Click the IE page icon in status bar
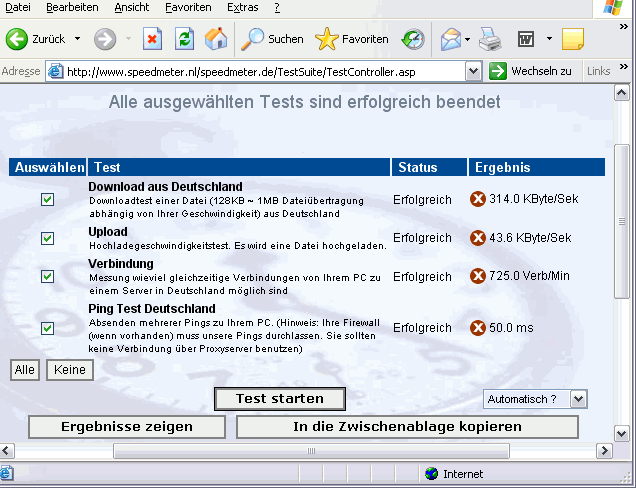 [x=6, y=473]
